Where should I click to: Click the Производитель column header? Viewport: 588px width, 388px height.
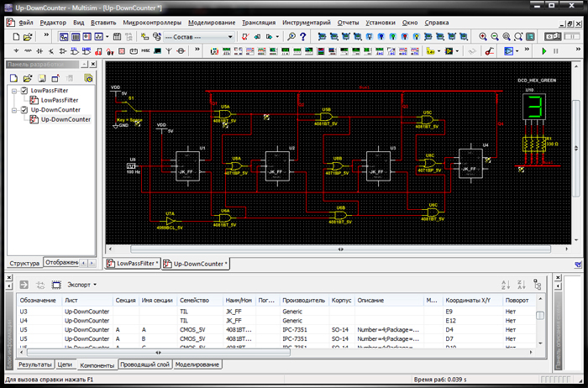[x=304, y=301]
